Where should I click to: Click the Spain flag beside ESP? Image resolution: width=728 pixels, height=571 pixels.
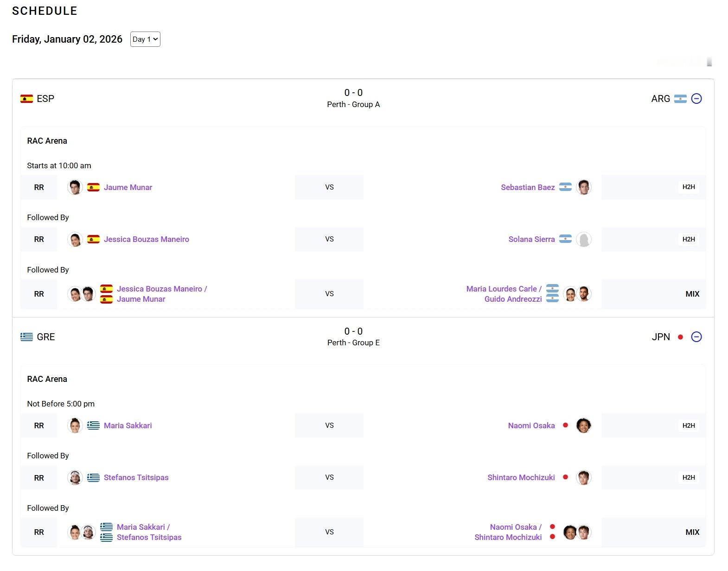tap(26, 99)
